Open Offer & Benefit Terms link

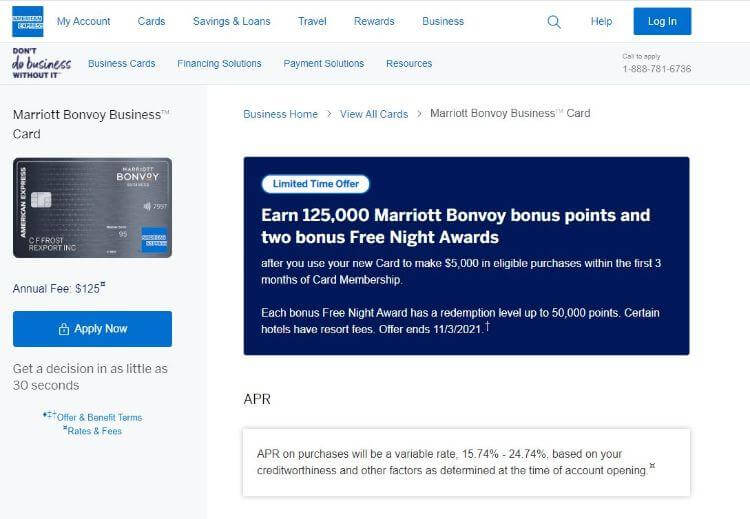pyautogui.click(x=98, y=417)
